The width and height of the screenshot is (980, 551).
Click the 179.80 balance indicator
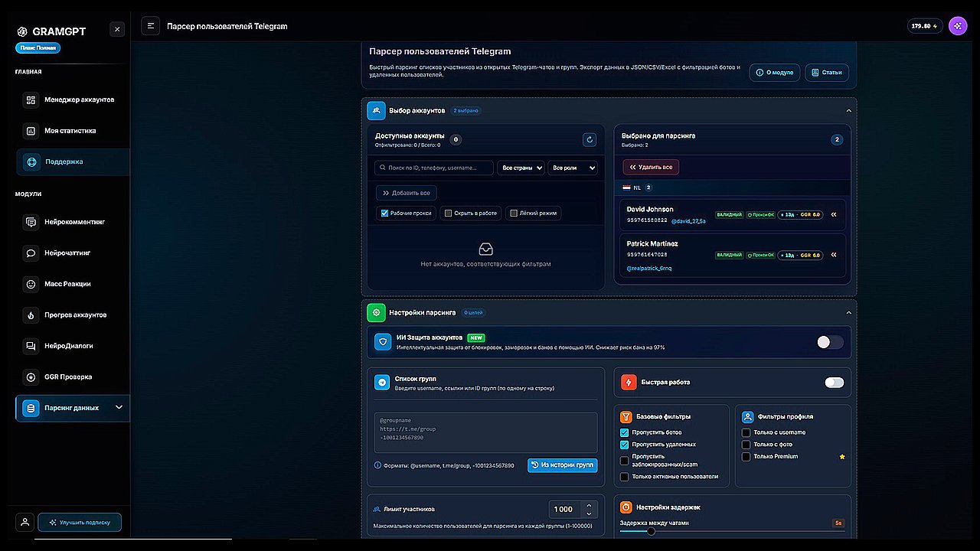925,26
